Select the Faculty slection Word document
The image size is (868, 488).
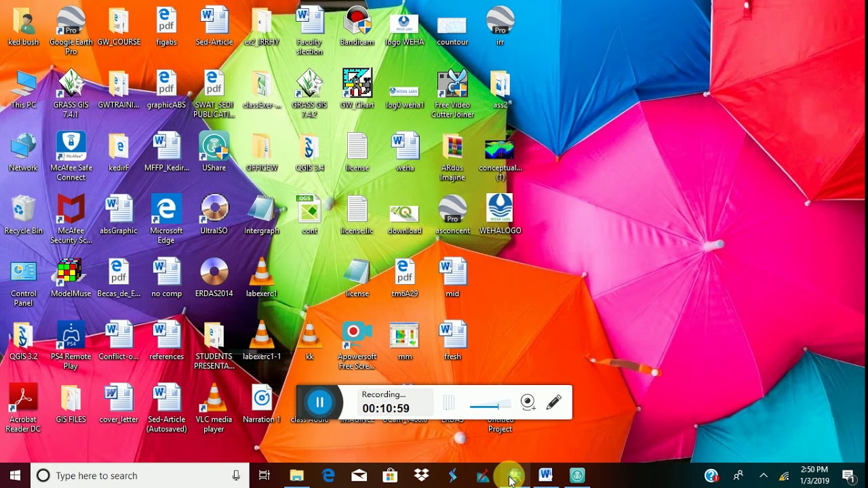(x=309, y=31)
